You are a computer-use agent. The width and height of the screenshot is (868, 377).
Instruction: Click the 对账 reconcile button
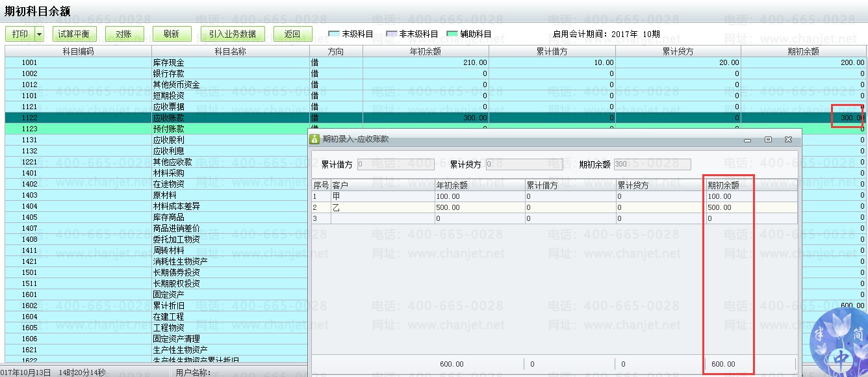click(124, 34)
